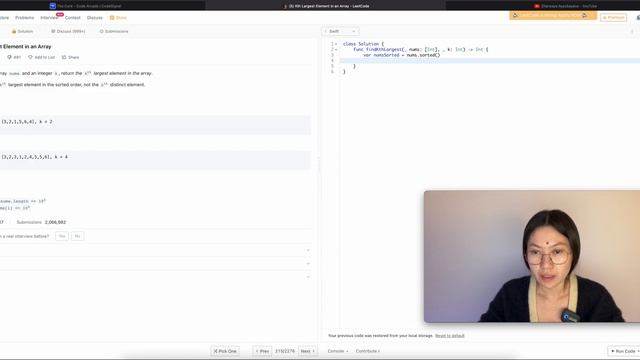Expand the first collapsed section below interview question
The height and width of the screenshot is (360, 640).
[308, 250]
